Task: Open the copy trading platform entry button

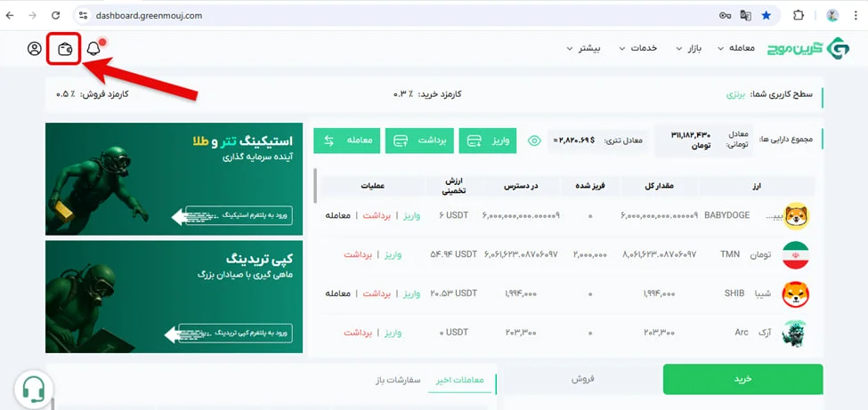Action: click(235, 334)
